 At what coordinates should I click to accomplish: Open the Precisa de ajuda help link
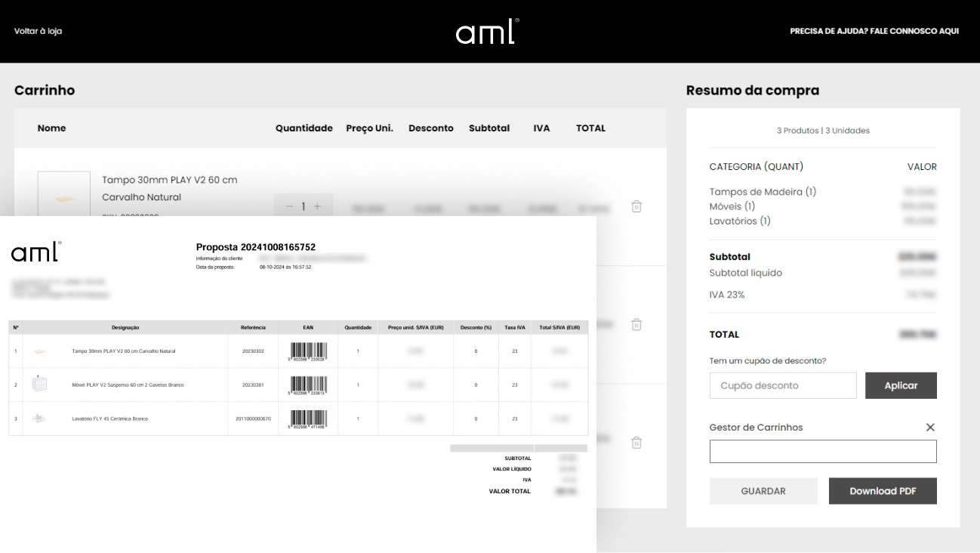pos(874,32)
